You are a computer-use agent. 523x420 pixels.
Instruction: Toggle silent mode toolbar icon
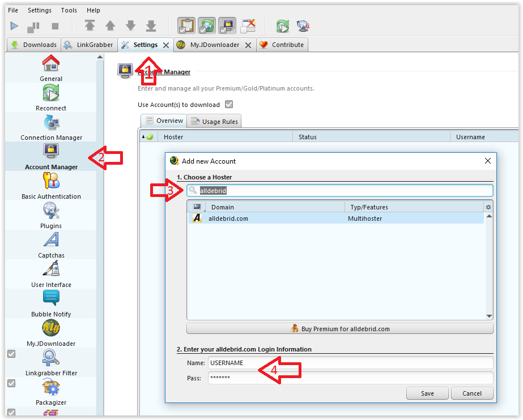[248, 25]
